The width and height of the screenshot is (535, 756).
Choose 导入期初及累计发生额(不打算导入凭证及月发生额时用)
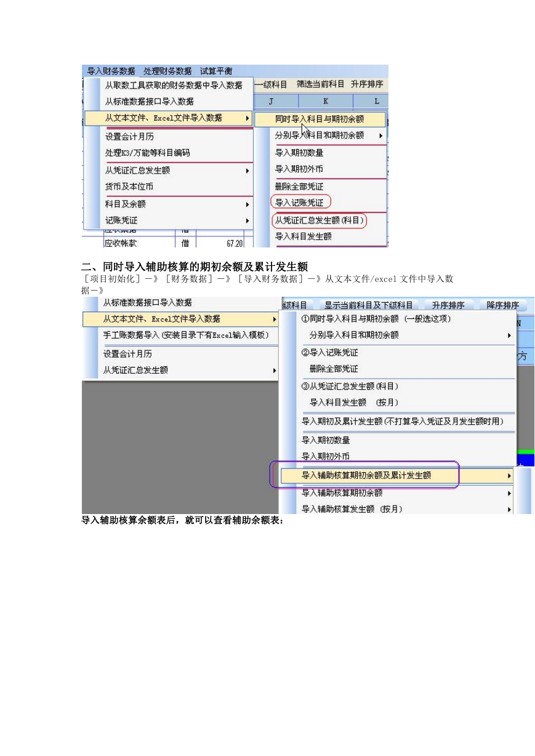[x=398, y=422]
